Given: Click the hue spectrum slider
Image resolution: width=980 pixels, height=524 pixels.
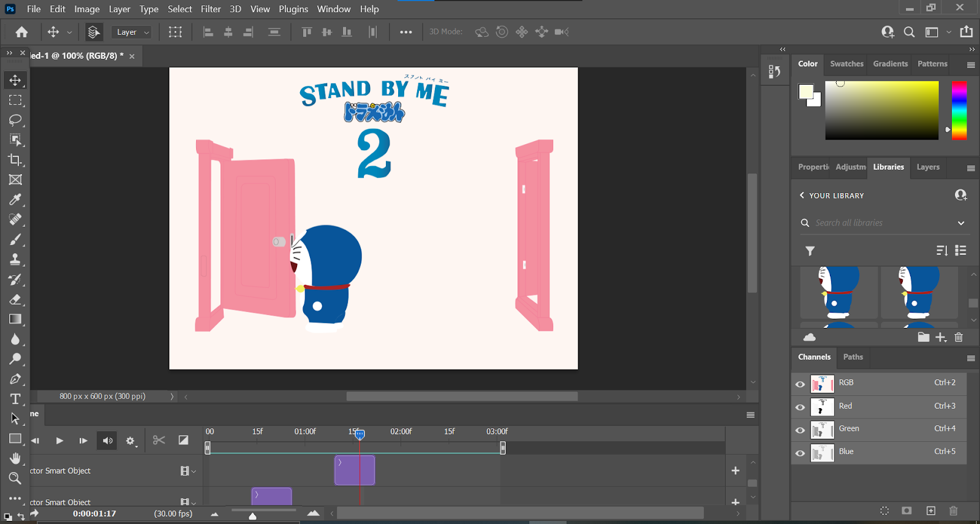Looking at the screenshot, I should coord(959,110).
